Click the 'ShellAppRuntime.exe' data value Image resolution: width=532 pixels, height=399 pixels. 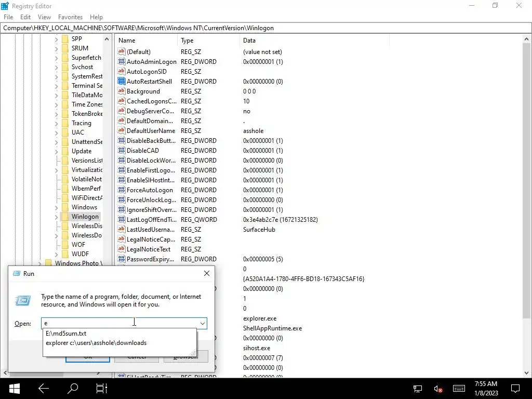[272, 328]
